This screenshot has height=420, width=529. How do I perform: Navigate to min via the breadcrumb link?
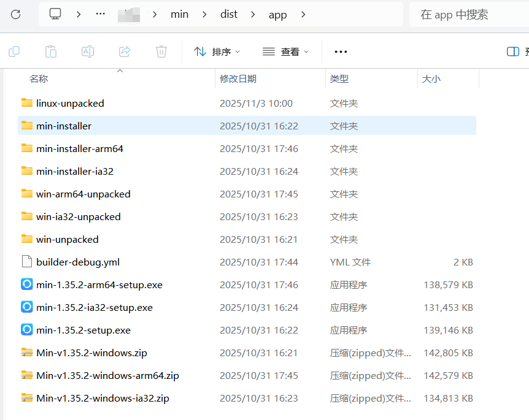[179, 13]
